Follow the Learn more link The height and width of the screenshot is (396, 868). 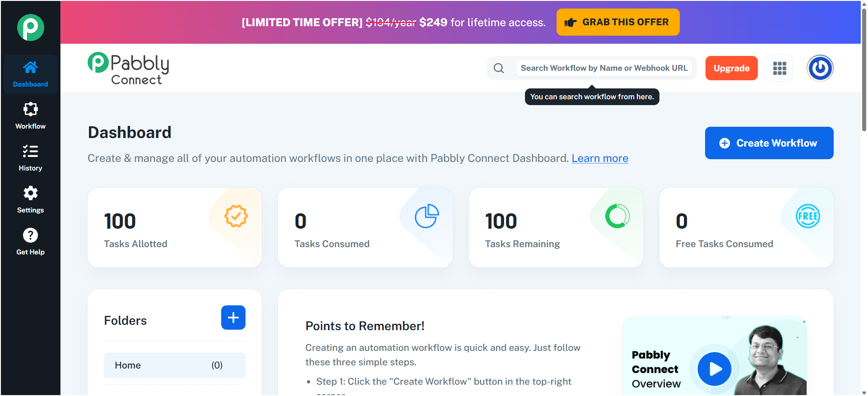click(x=600, y=158)
